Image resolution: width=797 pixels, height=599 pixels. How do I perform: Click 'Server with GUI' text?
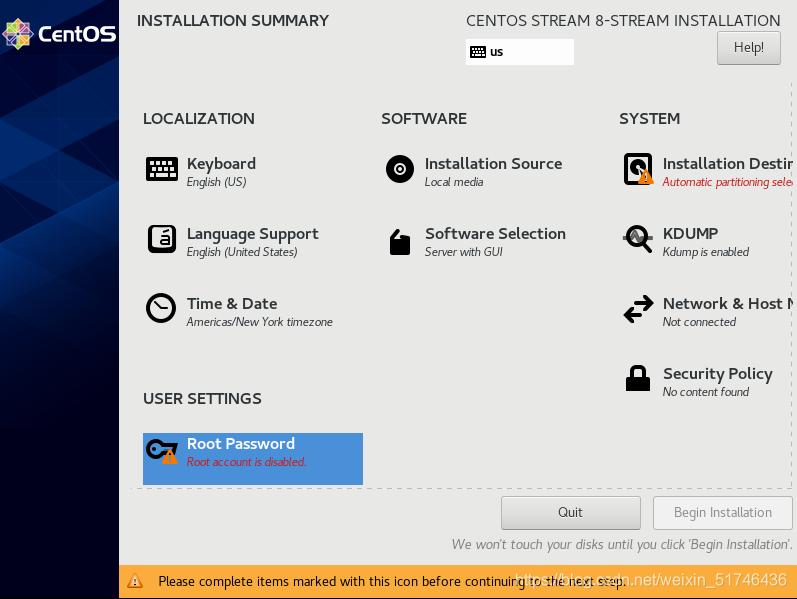click(464, 252)
